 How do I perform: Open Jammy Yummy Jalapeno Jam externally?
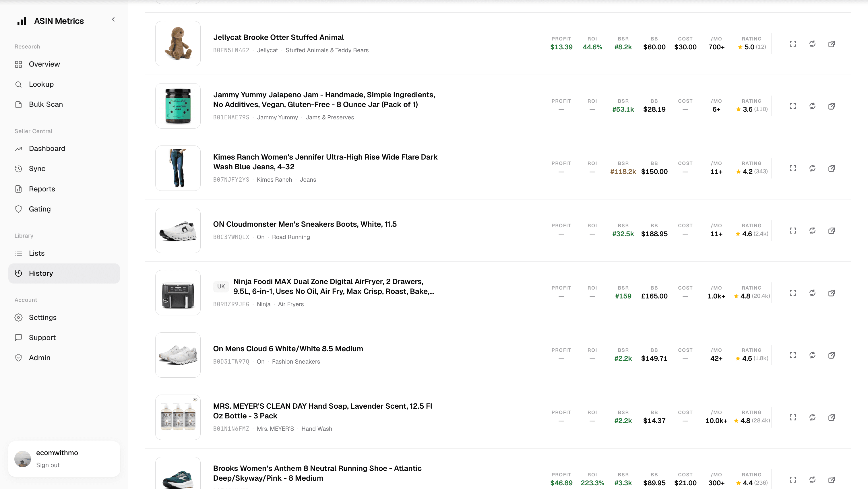click(x=832, y=106)
